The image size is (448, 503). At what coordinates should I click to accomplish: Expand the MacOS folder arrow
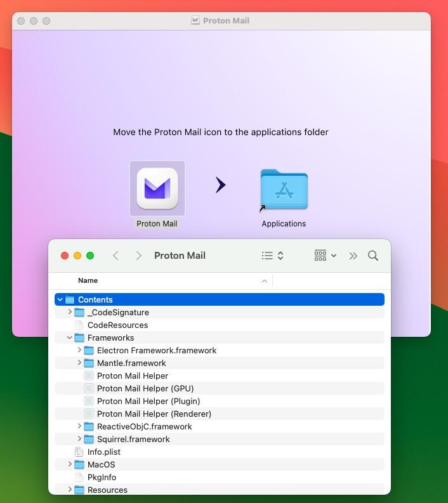click(x=70, y=464)
